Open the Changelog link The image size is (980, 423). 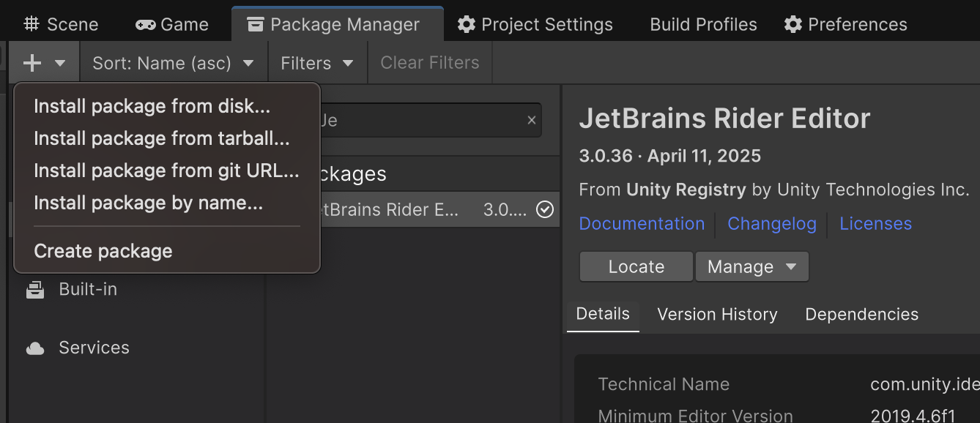coord(771,224)
